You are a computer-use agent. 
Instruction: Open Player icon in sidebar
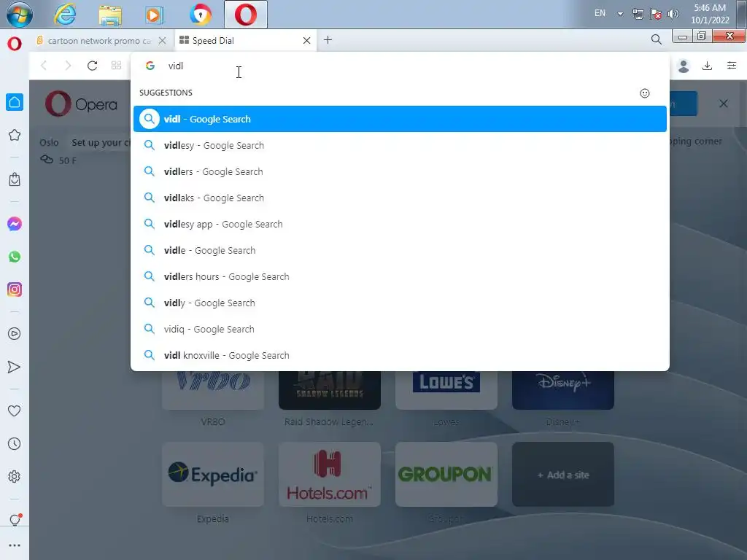tap(15, 333)
